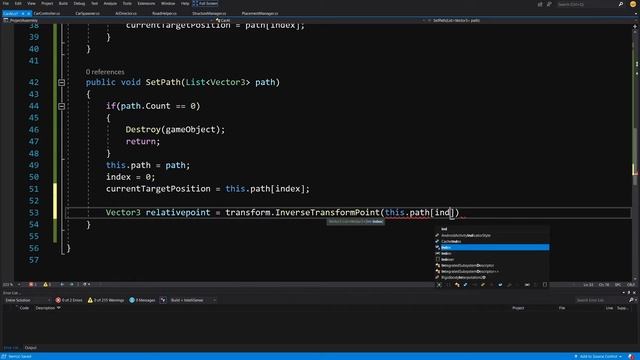The width and height of the screenshot is (640, 360).
Task: Click the Full Screen button
Action: (x=205, y=3)
